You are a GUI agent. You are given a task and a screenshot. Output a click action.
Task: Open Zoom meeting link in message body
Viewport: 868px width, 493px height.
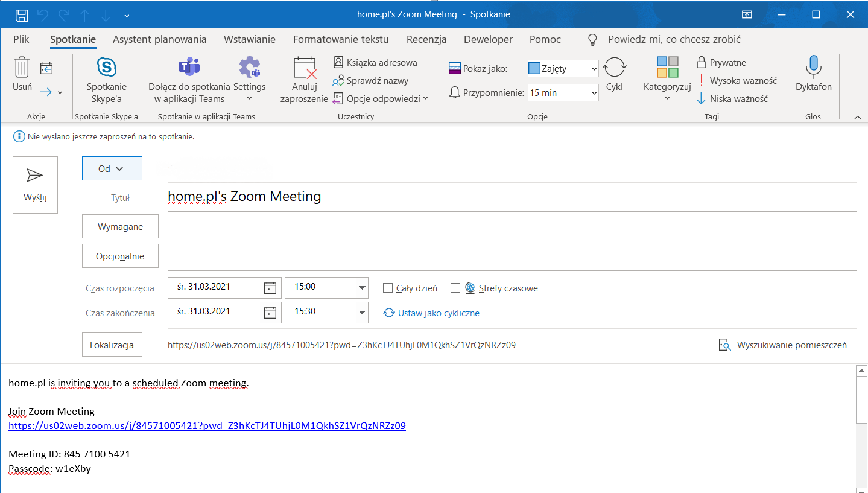(207, 425)
